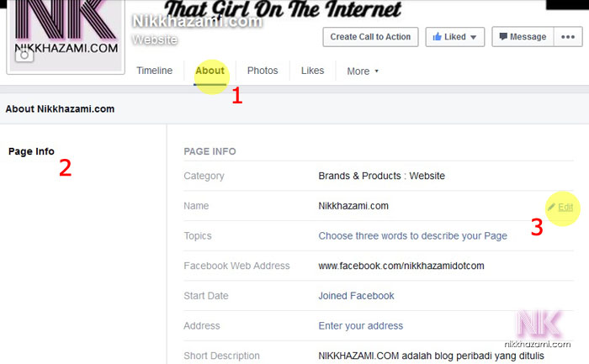589x364 pixels.
Task: Click the Topics row label
Action: pos(198,236)
